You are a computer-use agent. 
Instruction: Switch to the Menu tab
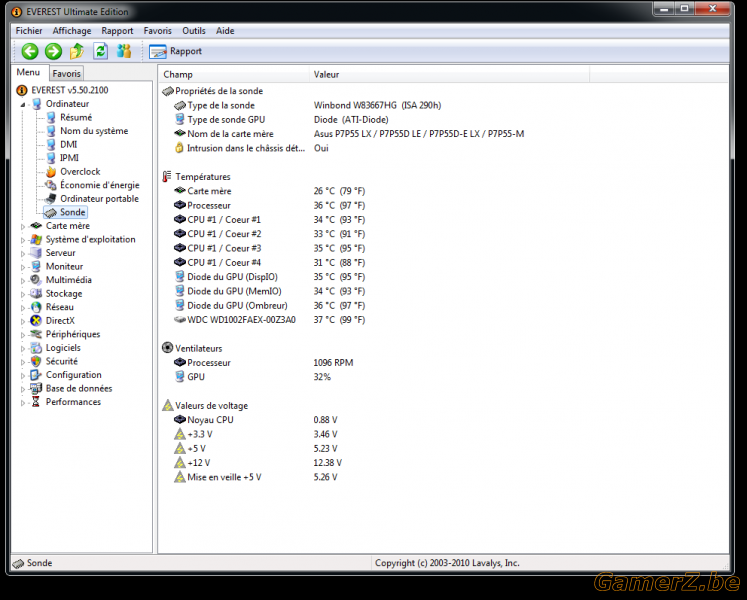pyautogui.click(x=28, y=72)
